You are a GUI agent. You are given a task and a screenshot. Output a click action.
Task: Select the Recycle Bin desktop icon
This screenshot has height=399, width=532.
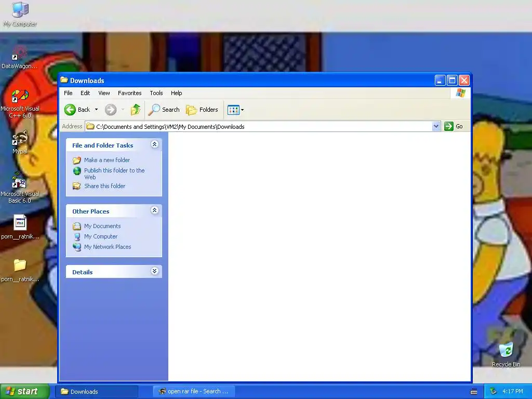506,354
